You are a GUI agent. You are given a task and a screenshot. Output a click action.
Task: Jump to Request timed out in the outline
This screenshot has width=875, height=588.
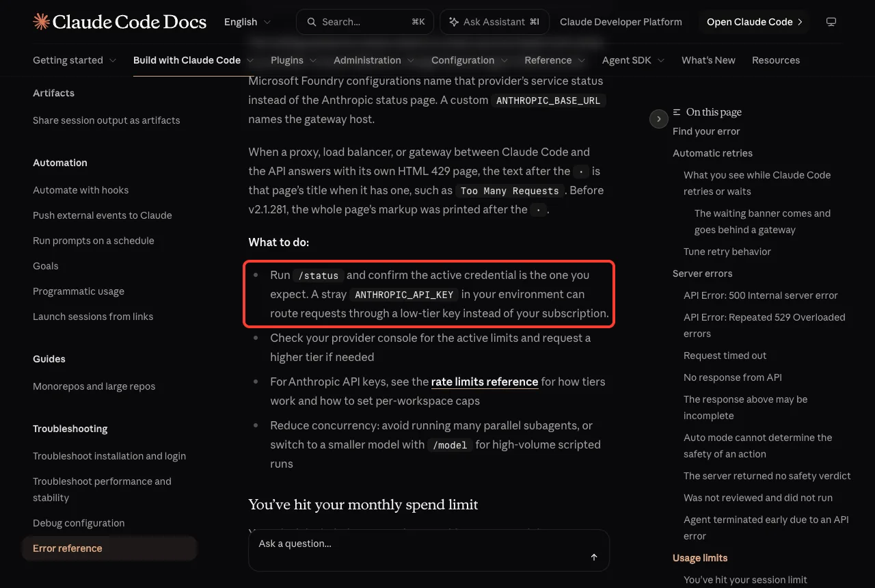[725, 356]
